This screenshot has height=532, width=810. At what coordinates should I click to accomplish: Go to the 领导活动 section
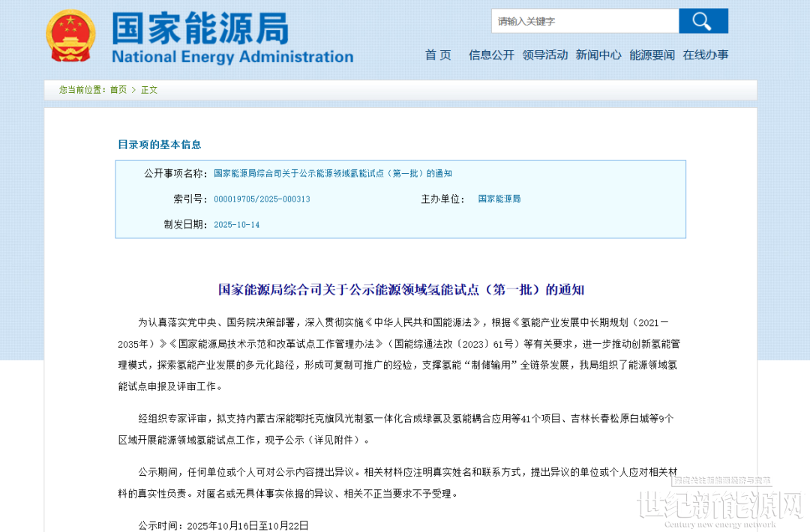click(x=545, y=55)
